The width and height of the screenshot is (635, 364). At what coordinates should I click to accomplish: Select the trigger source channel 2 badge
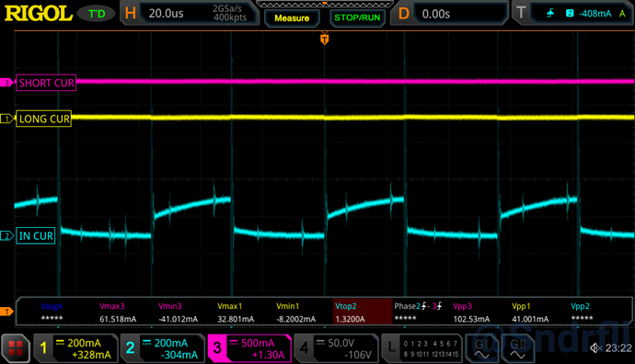point(570,14)
